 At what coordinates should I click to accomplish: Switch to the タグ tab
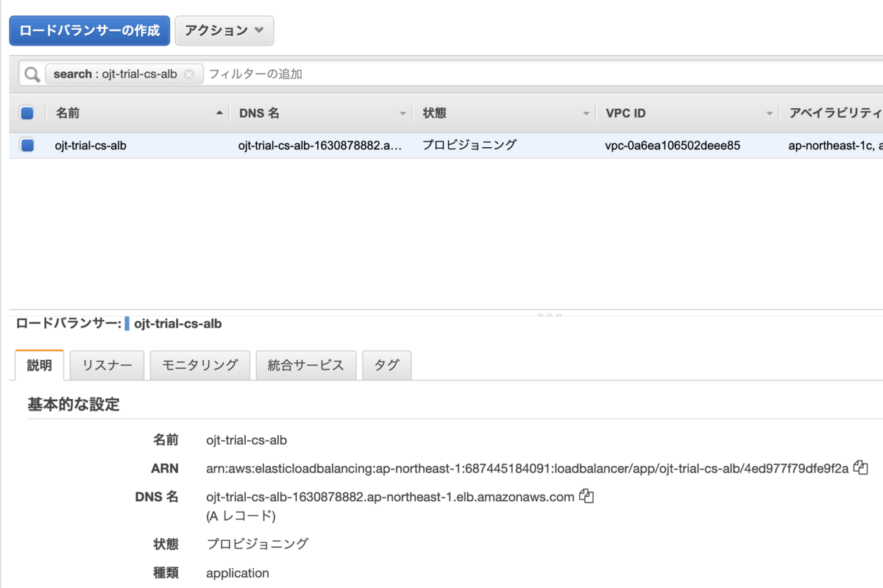coord(386,364)
